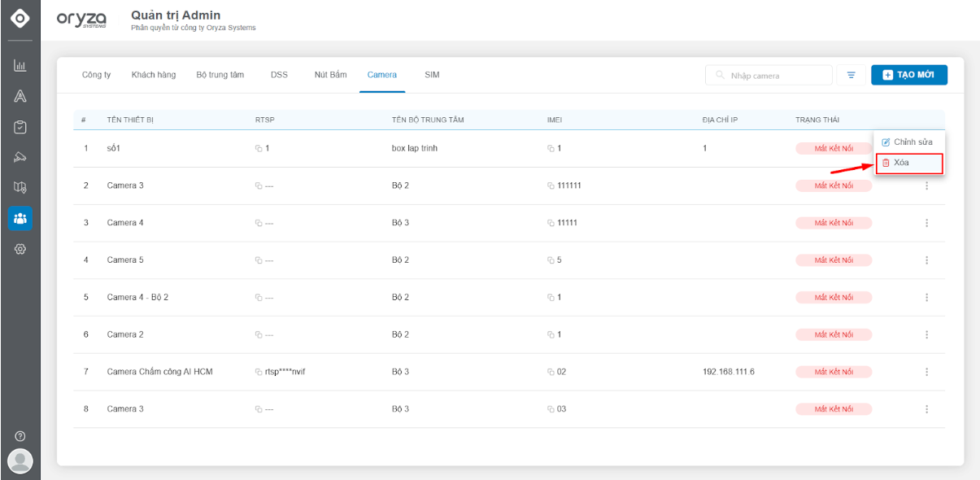The image size is (980, 480).
Task: Open three-dot menu for Camera 2
Action: click(x=926, y=334)
